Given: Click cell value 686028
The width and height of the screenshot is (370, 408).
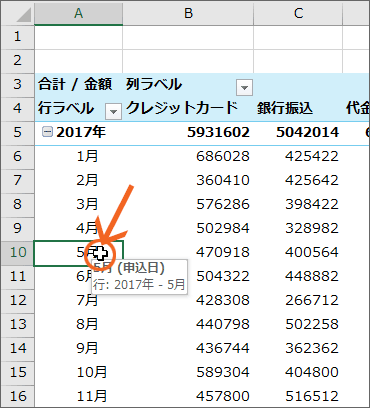Looking at the screenshot, I should coord(223,156).
